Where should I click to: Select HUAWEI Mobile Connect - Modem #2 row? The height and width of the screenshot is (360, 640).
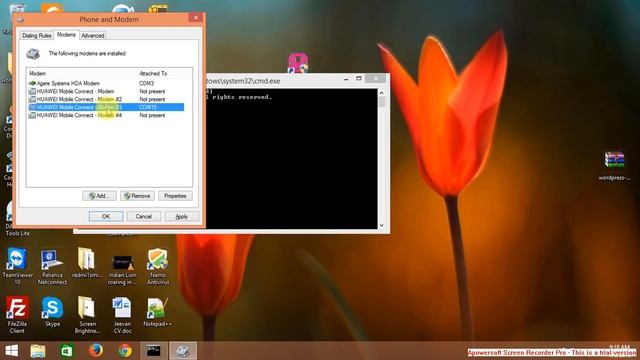click(x=106, y=99)
